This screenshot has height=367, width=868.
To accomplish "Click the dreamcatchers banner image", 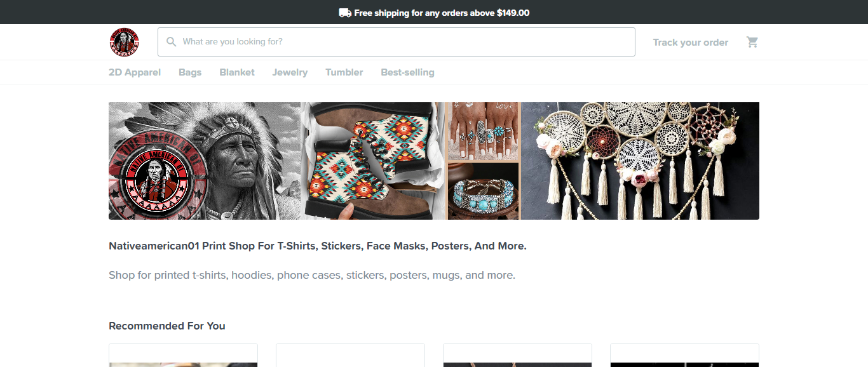I will tap(640, 161).
